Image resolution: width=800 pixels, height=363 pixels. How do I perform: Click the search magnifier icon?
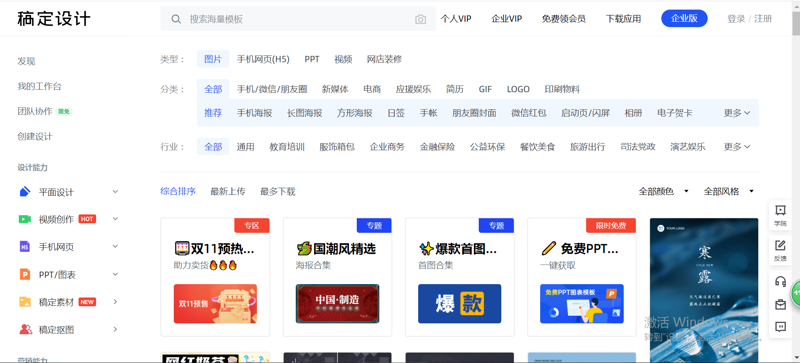[x=176, y=19]
